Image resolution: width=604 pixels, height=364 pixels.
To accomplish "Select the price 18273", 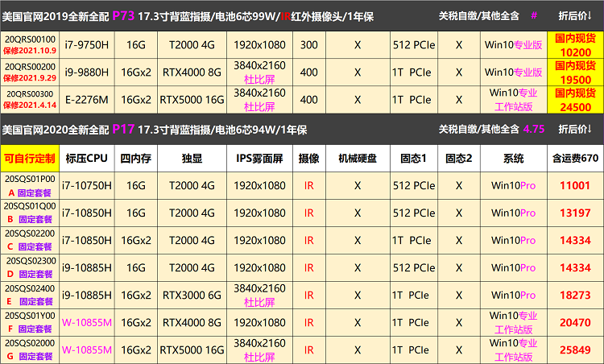I will coord(575,295).
